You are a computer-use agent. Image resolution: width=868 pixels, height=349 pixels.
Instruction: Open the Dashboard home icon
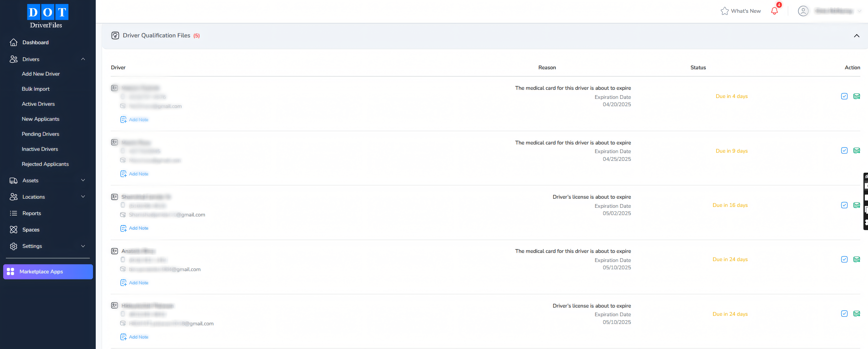(x=13, y=42)
